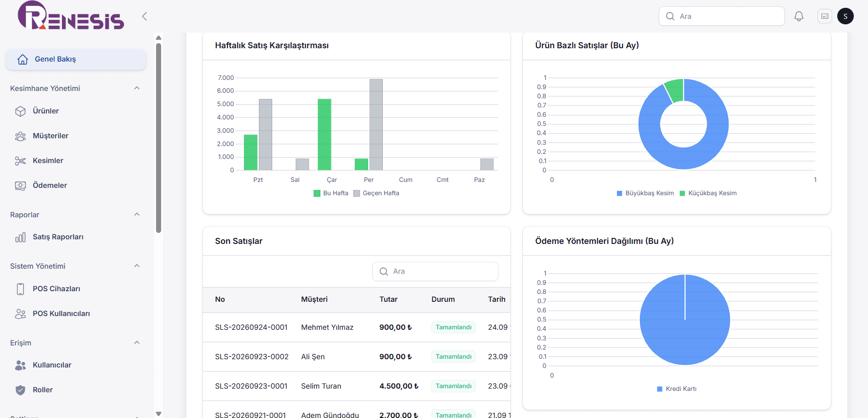Collapse the Kesimhane Yönetimi section
The height and width of the screenshot is (418, 868).
click(137, 88)
